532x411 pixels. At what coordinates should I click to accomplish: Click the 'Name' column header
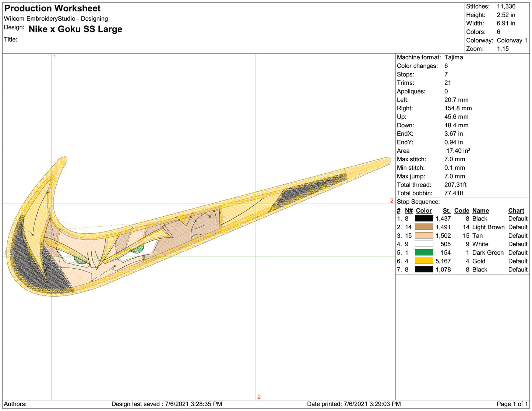(480, 210)
